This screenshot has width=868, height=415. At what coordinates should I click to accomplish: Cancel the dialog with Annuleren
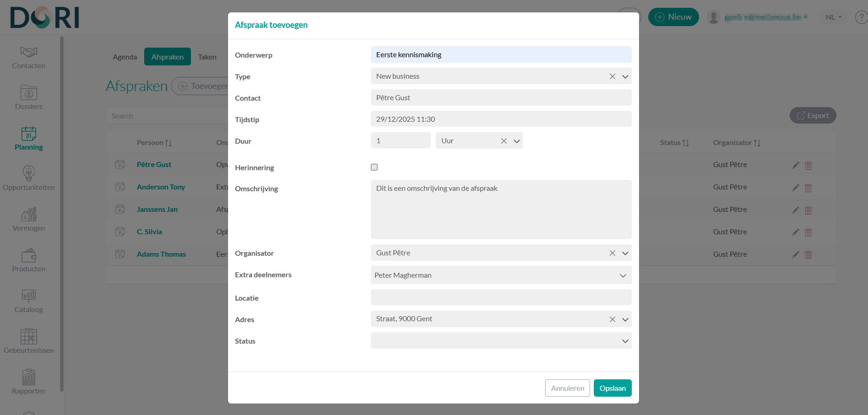[567, 388]
